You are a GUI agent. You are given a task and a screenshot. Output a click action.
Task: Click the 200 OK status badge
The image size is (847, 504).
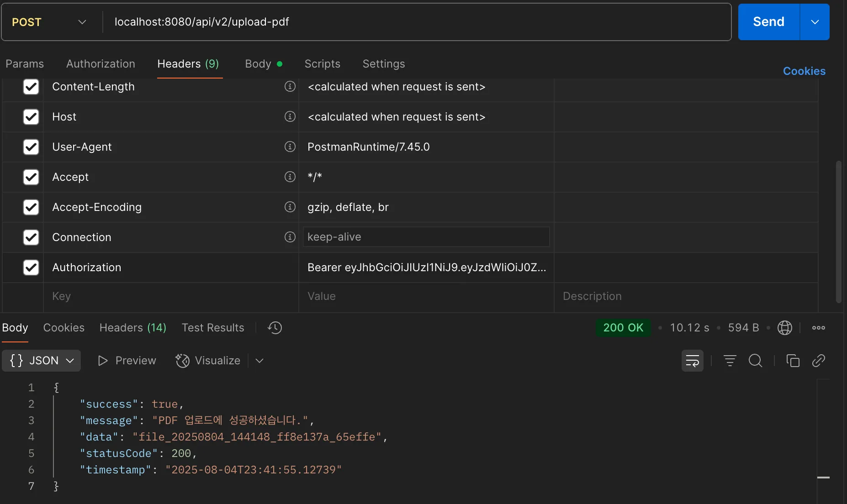(x=623, y=328)
